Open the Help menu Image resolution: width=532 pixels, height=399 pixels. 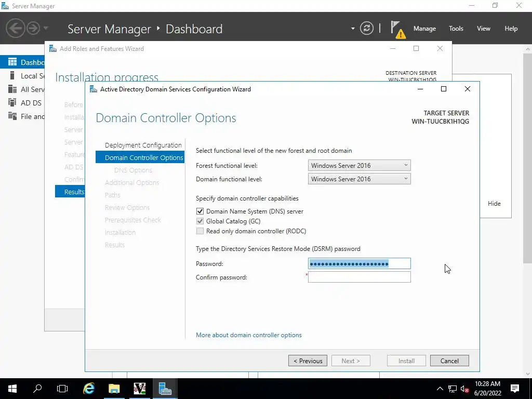coord(511,29)
